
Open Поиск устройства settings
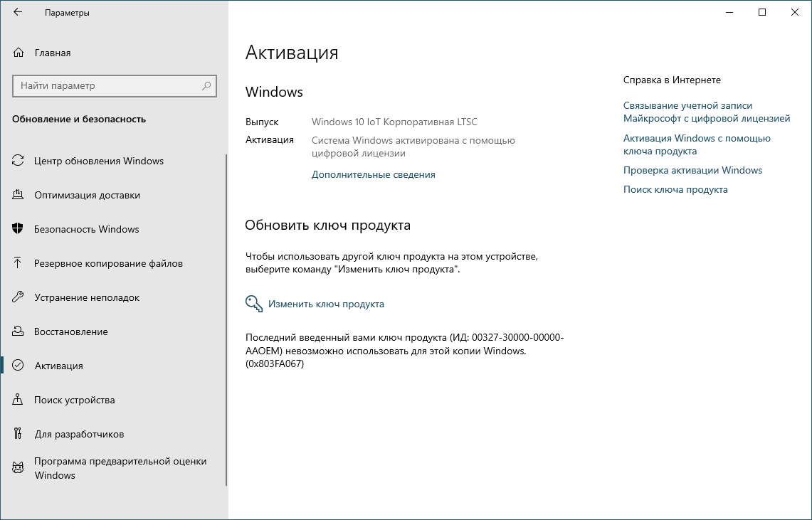pos(113,400)
